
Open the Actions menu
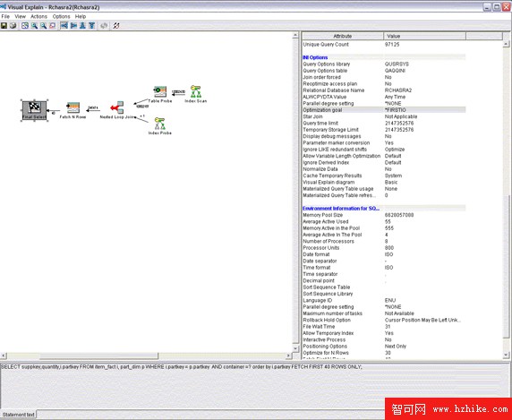[38, 16]
